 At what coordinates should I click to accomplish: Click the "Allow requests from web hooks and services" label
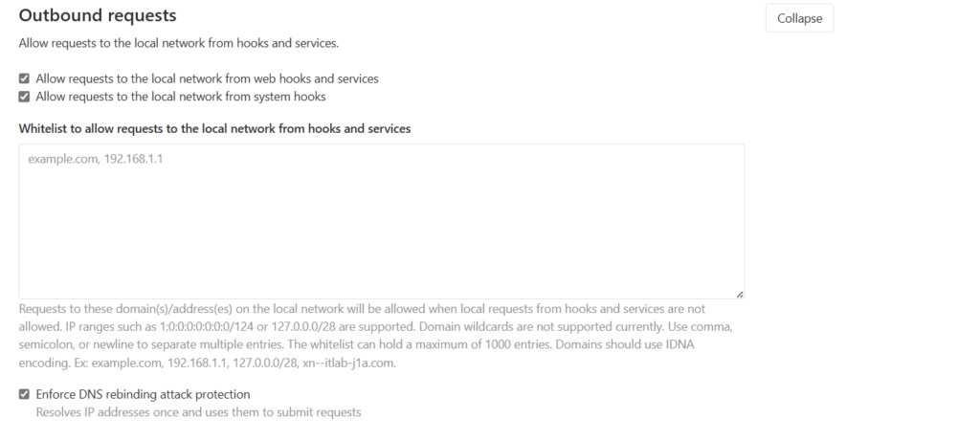coord(207,79)
